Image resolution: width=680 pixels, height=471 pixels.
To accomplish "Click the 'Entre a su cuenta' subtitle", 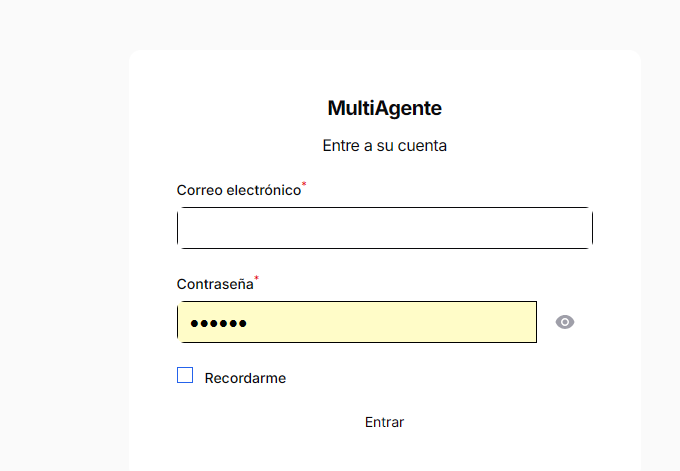I will (x=384, y=145).
